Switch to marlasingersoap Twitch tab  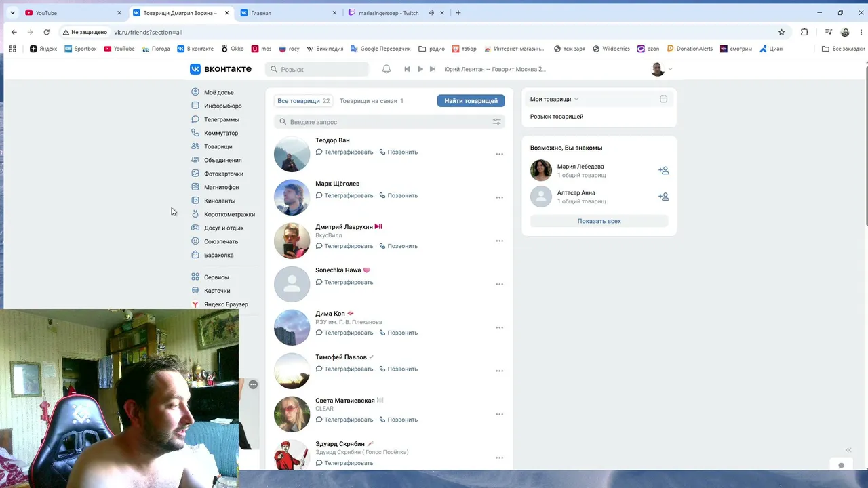point(394,13)
